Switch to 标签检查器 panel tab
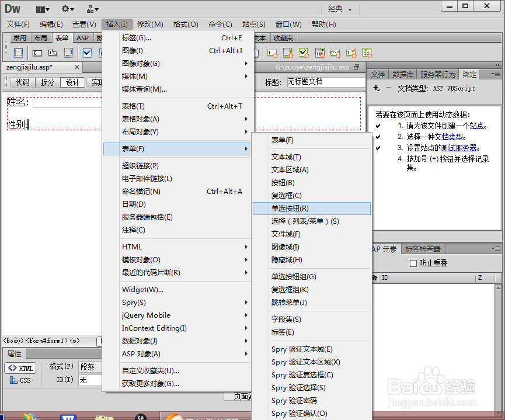The height and width of the screenshot is (420, 505). pos(423,249)
